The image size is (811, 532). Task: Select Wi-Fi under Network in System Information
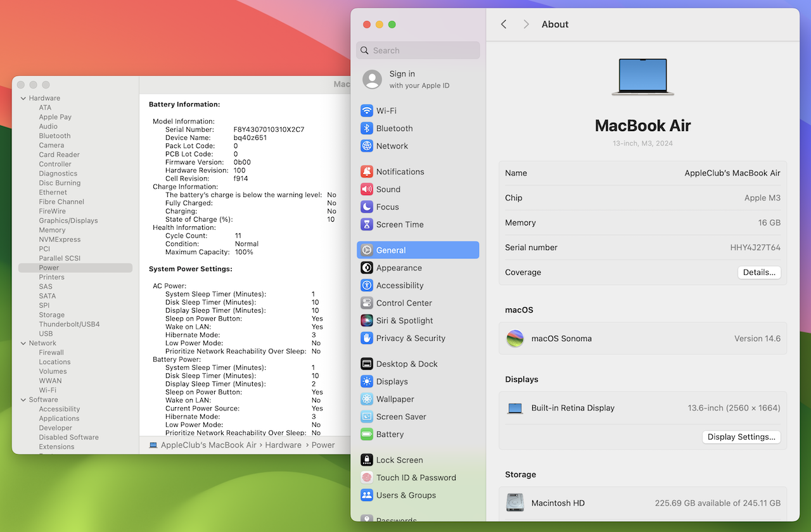48,390
